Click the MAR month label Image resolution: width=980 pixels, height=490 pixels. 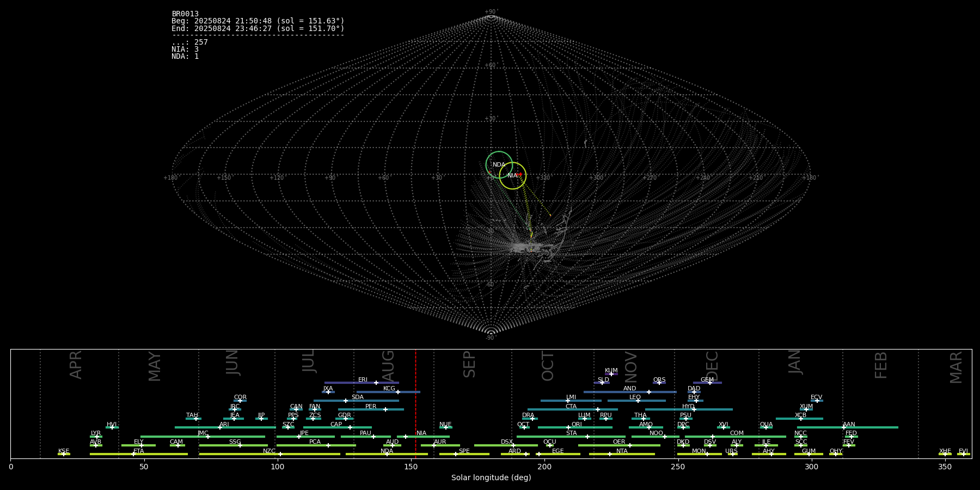coord(955,367)
